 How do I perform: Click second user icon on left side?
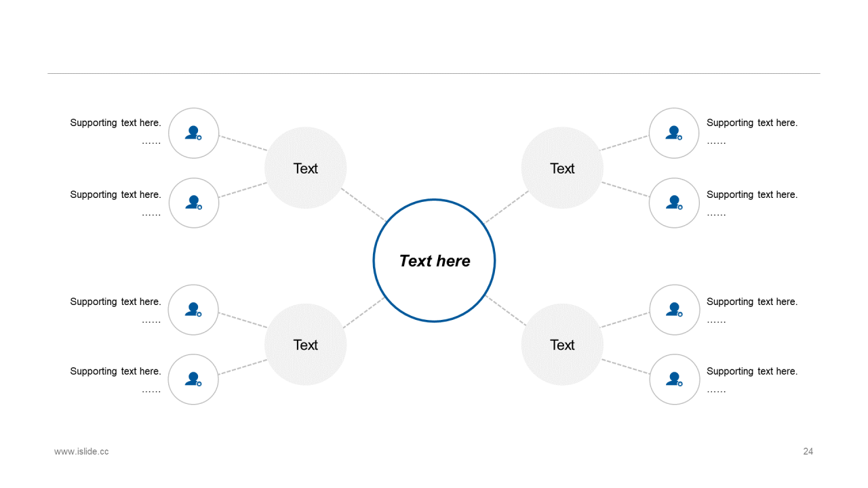click(194, 203)
